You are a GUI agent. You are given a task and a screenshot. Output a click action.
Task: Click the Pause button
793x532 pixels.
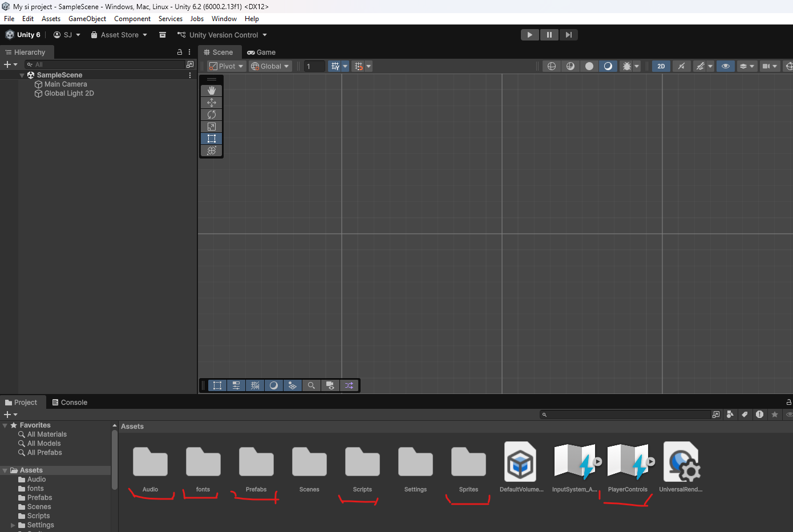tap(549, 35)
